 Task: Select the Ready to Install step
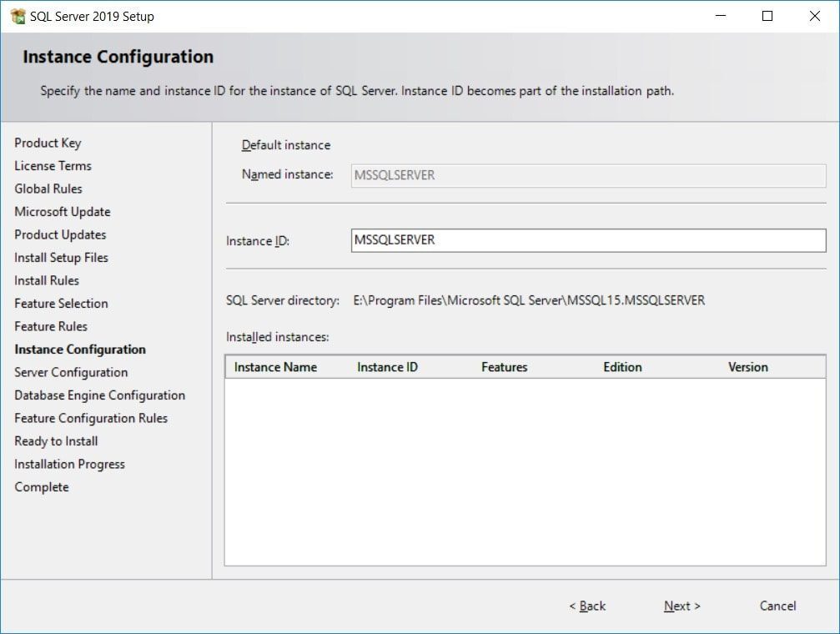pos(55,440)
